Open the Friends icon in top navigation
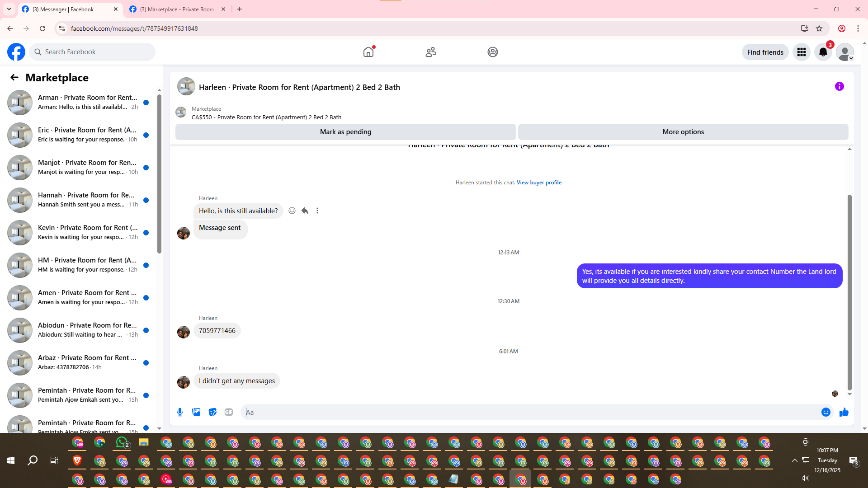The height and width of the screenshot is (488, 868). point(431,52)
